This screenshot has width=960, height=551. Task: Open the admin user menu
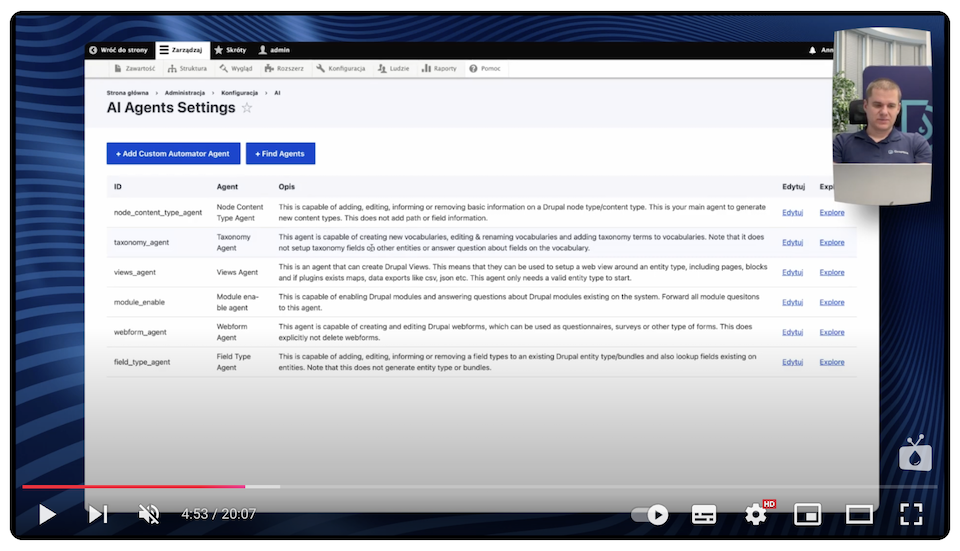coord(274,50)
